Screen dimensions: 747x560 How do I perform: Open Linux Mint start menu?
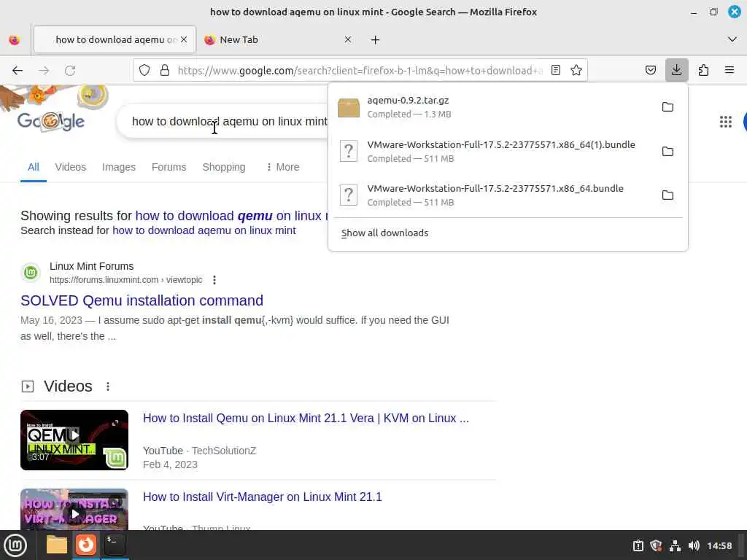coord(15,545)
